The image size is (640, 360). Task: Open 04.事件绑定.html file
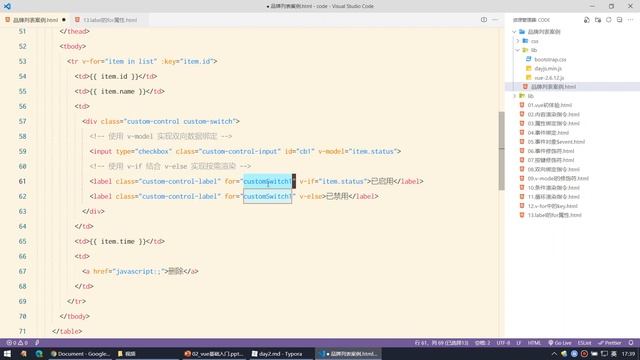pyautogui.click(x=548, y=133)
